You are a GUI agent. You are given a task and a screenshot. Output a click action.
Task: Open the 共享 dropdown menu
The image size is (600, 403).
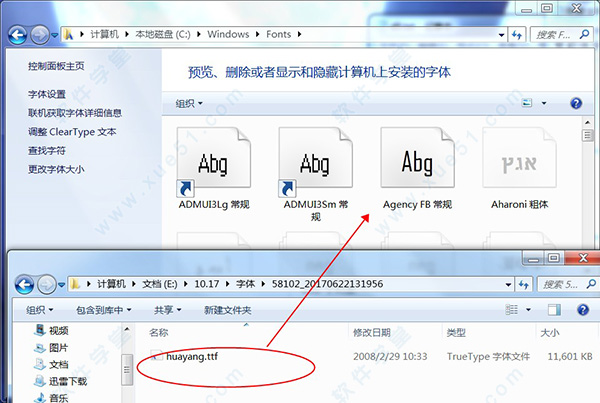click(167, 310)
